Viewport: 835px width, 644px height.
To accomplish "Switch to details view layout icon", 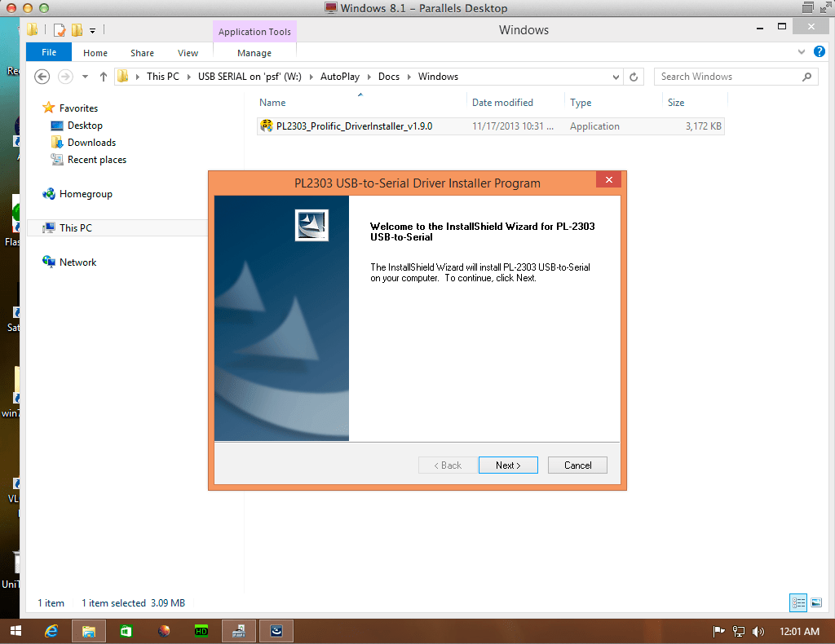I will (798, 602).
